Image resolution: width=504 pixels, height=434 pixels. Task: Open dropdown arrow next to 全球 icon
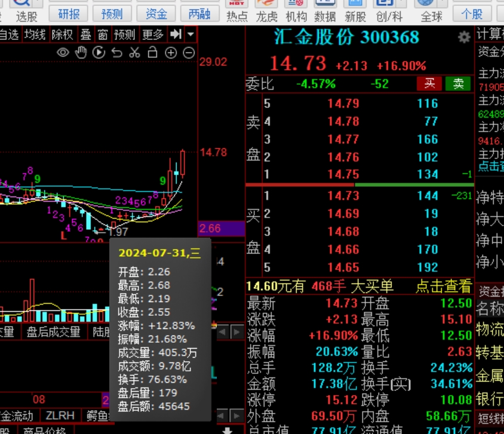tap(444, 4)
